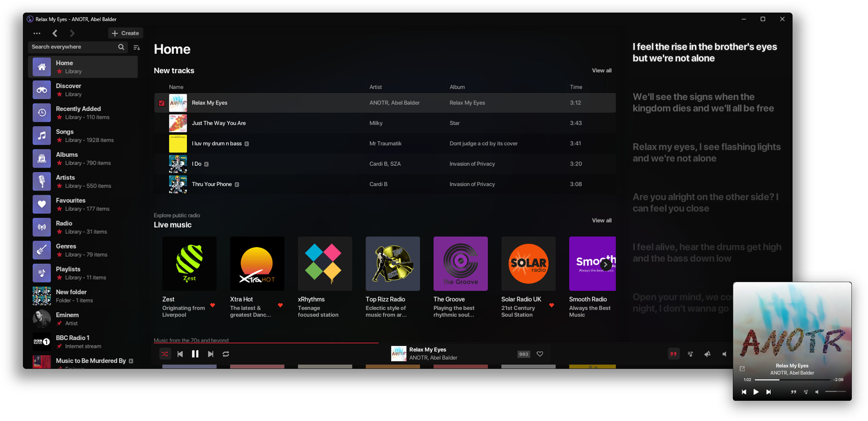
Task: Click the Create button
Action: [x=126, y=33]
